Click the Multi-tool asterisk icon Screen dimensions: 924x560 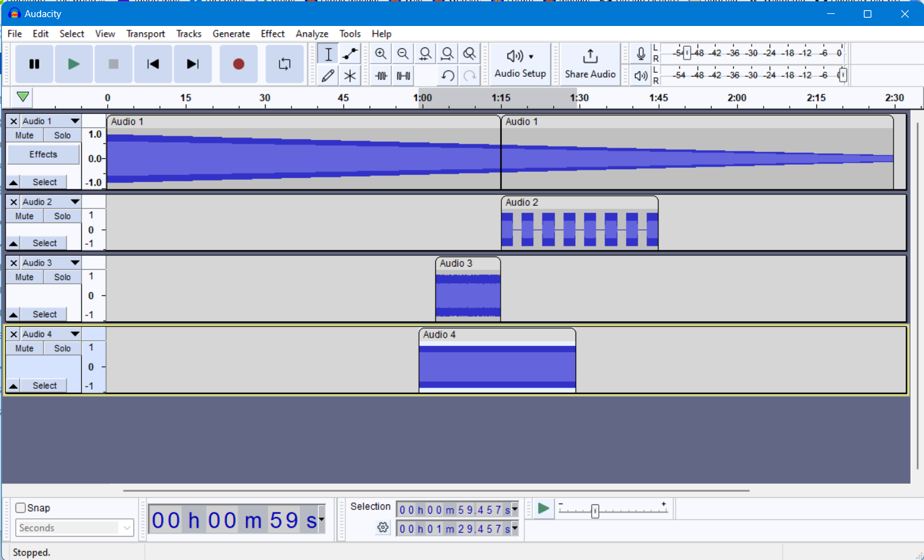[350, 76]
